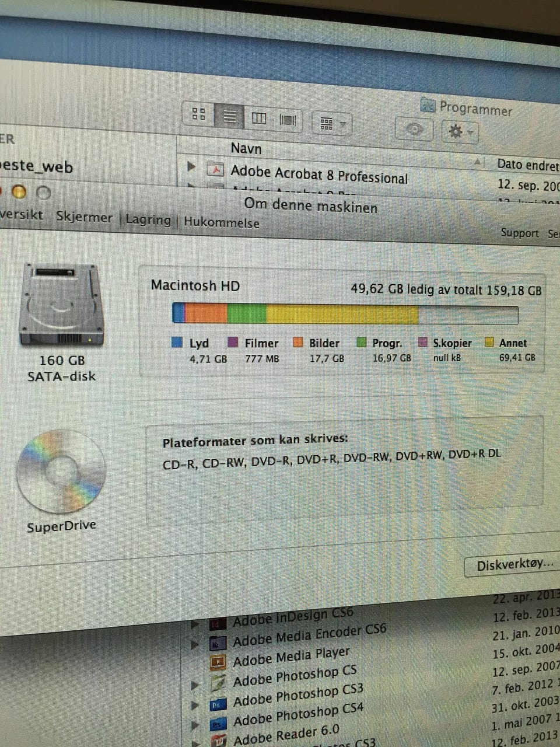Click the Adobe Media Player app icon

click(218, 662)
